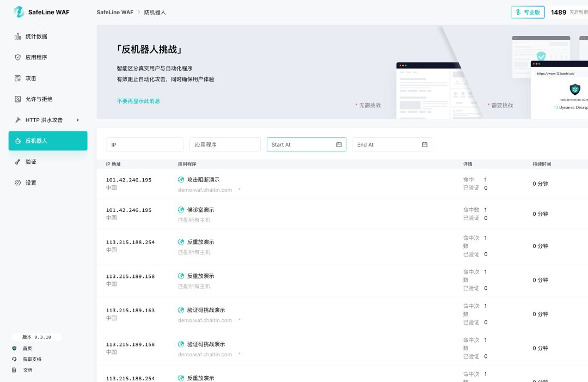The height and width of the screenshot is (382, 588).
Task: Click the 专业版 edition button
Action: (528, 12)
